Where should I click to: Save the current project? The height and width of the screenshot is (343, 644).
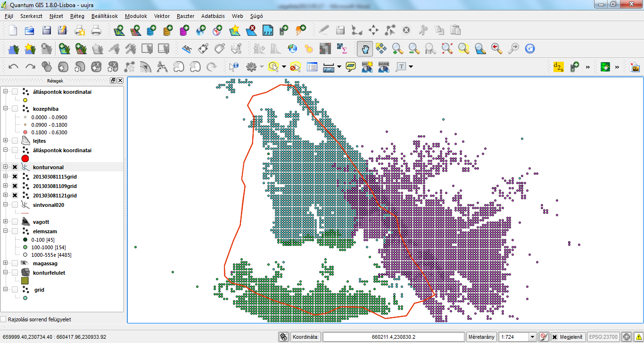(x=46, y=31)
